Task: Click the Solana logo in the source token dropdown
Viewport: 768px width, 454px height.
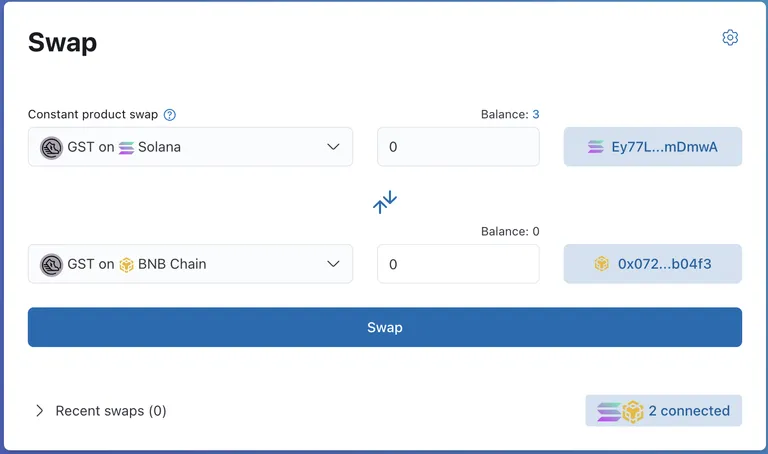Action: 126,147
